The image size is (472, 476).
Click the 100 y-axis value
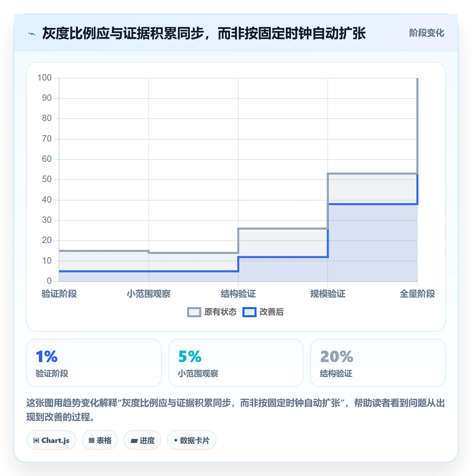[45, 78]
